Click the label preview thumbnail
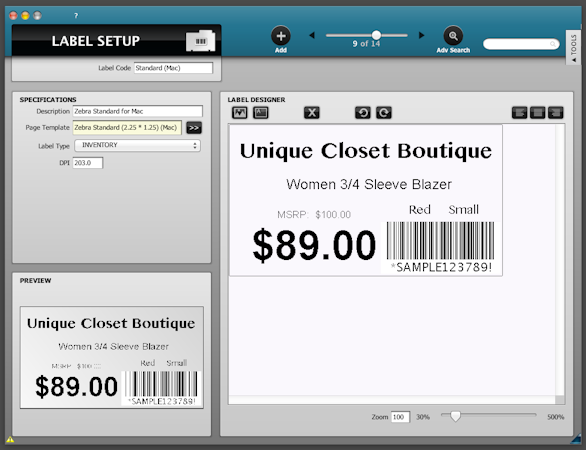 pyautogui.click(x=112, y=357)
